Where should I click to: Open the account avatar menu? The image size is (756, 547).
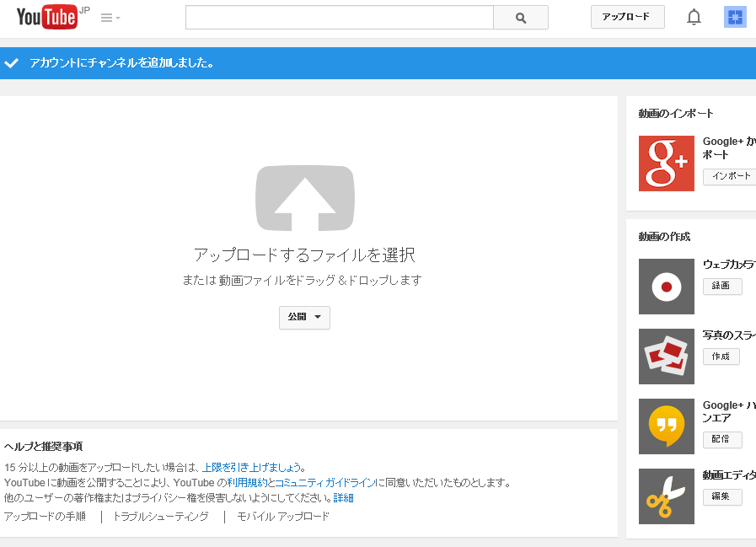pos(734,18)
